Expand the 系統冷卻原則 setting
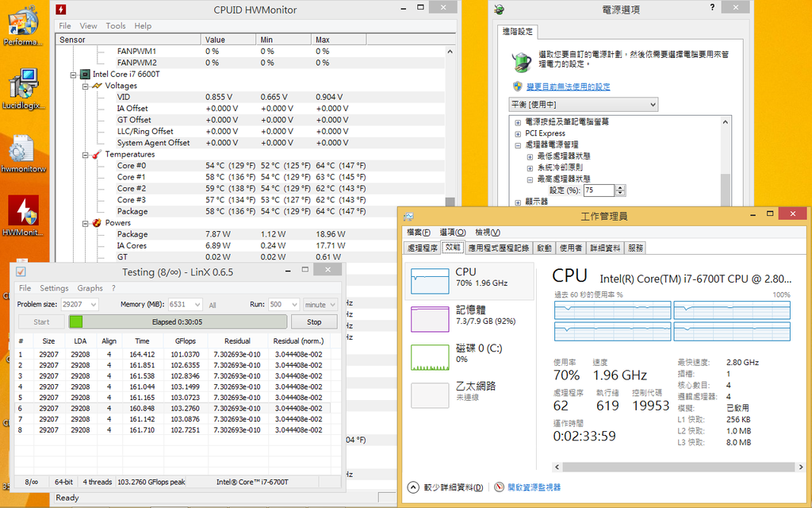 530,168
